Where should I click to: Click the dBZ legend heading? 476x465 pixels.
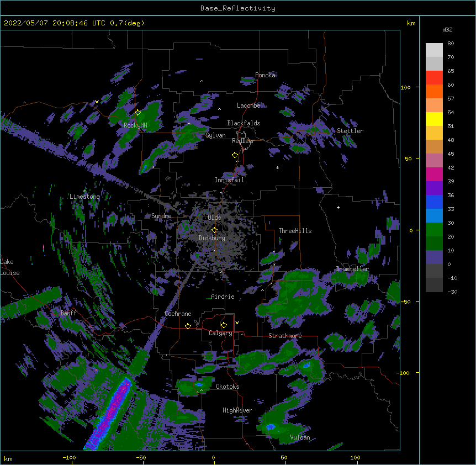click(x=447, y=29)
